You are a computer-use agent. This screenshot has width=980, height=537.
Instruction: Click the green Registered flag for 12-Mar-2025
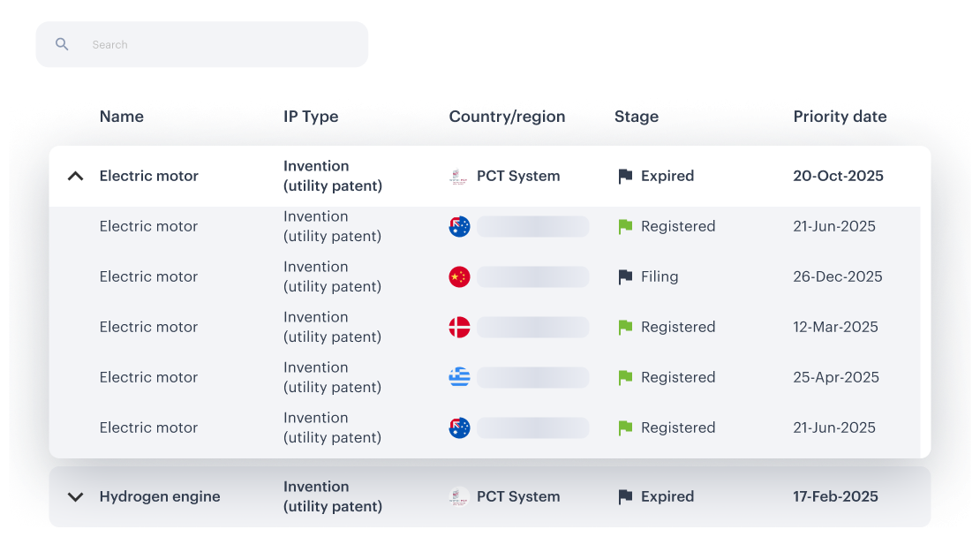(x=625, y=328)
